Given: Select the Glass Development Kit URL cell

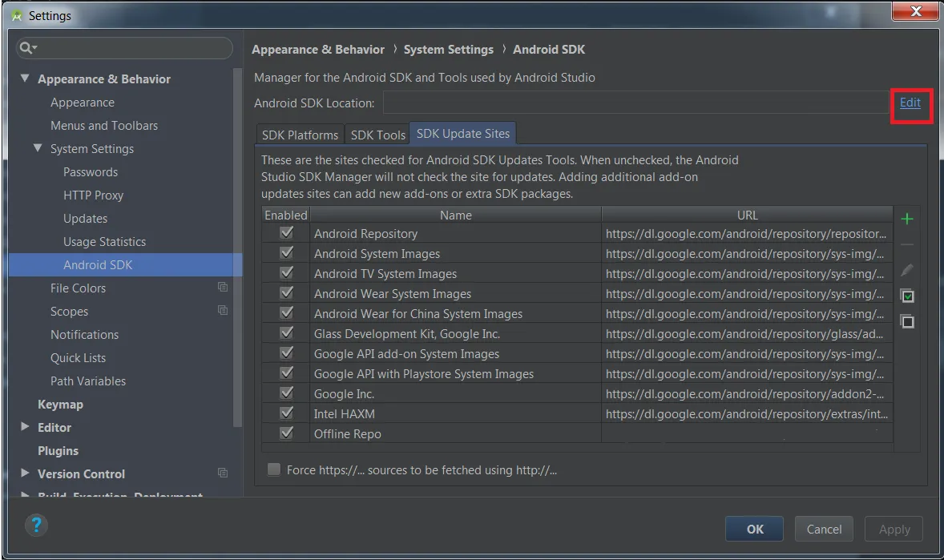Looking at the screenshot, I should click(747, 333).
